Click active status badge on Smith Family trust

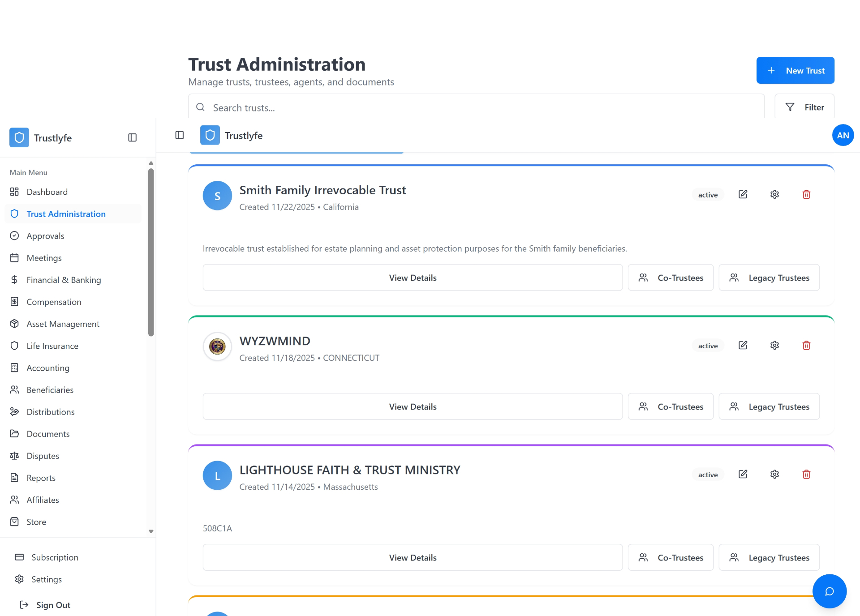(708, 195)
